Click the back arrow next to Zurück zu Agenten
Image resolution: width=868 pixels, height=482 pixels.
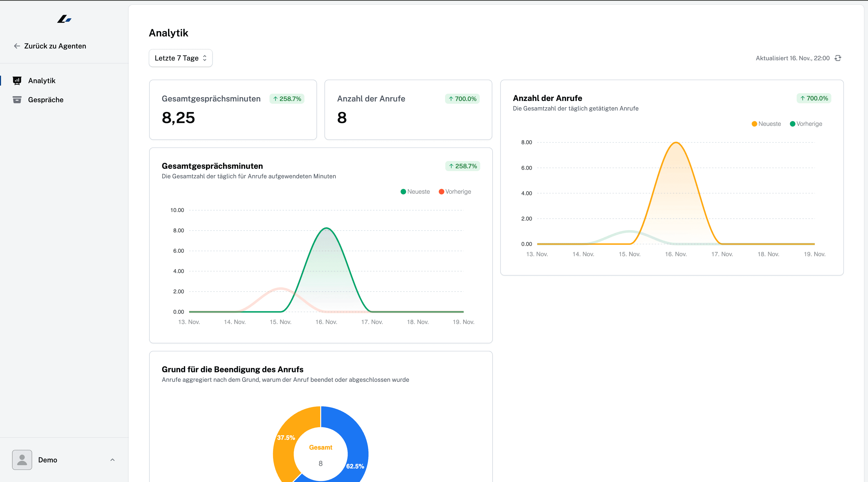[17, 46]
